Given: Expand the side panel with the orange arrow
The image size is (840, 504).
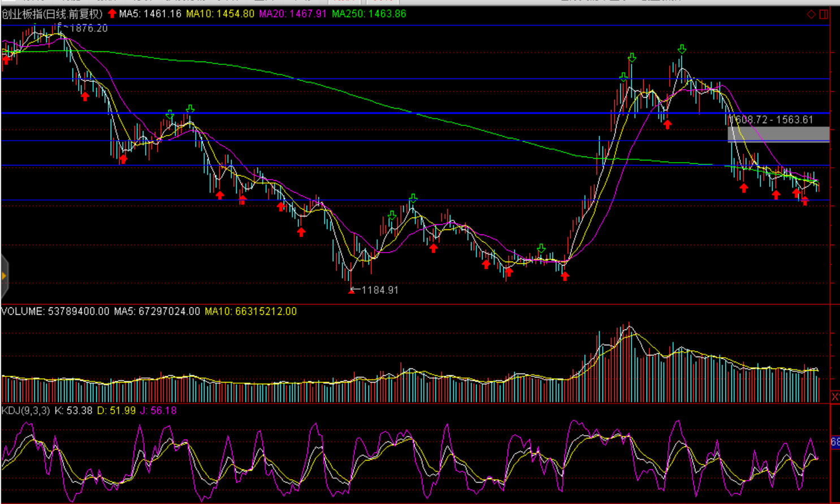Looking at the screenshot, I should pyautogui.click(x=4, y=276).
